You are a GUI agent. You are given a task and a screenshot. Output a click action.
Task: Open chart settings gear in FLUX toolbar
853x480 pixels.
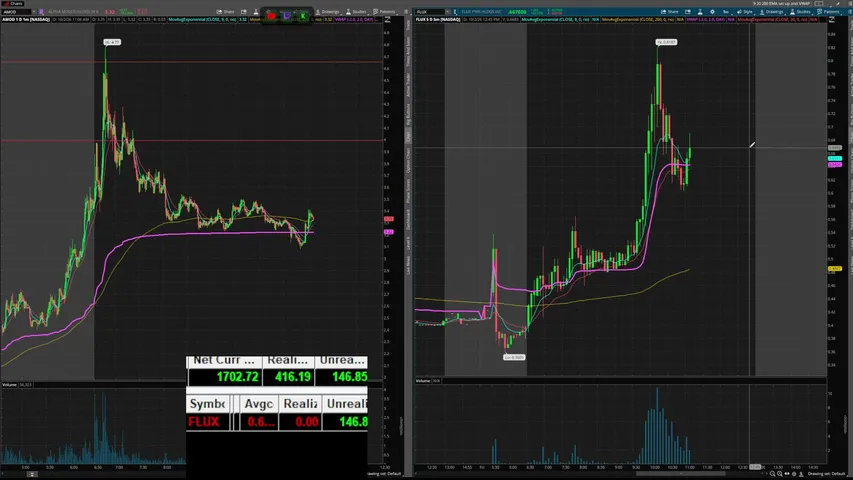coord(712,11)
